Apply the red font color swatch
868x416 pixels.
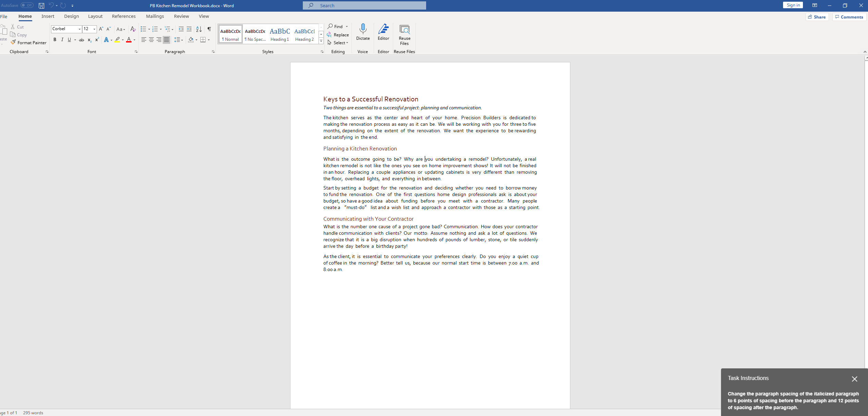(x=129, y=40)
